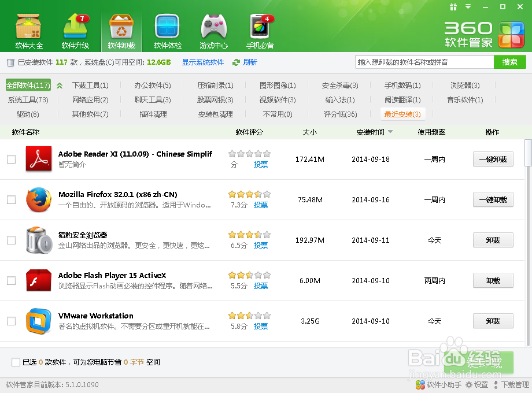Click 一键卸载 for Mozilla Firefox
Screen dimensions: 532x393
(x=493, y=199)
